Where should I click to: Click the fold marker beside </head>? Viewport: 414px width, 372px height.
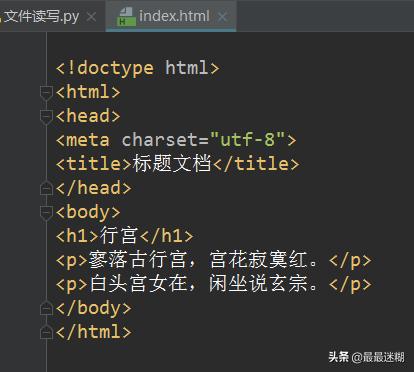[46, 188]
